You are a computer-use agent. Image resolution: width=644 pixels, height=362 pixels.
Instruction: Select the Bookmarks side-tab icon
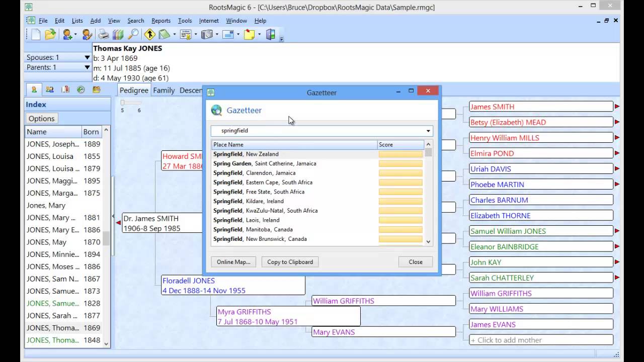[x=65, y=89]
